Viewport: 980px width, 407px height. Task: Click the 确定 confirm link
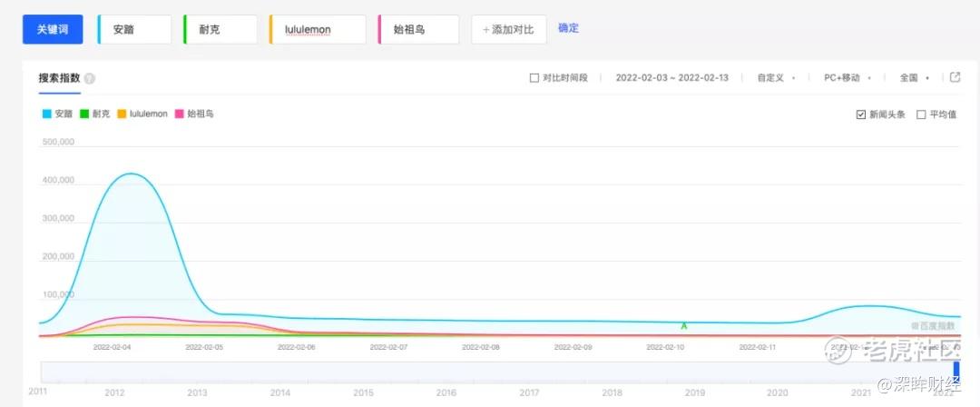(x=568, y=28)
